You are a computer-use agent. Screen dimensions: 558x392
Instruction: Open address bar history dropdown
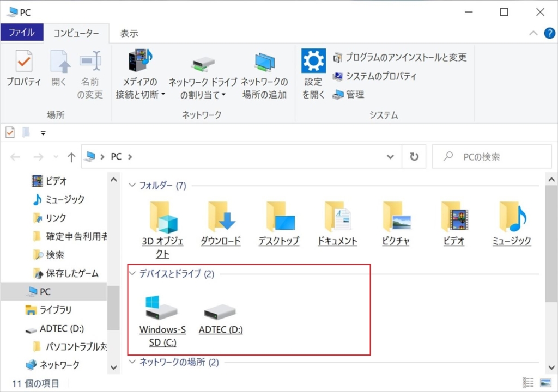coord(390,157)
